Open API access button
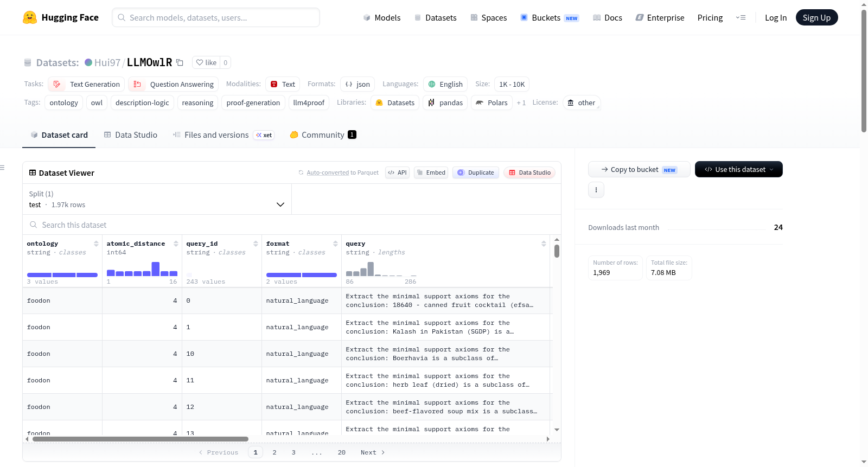Screen dimensions: 868x467 (397, 172)
